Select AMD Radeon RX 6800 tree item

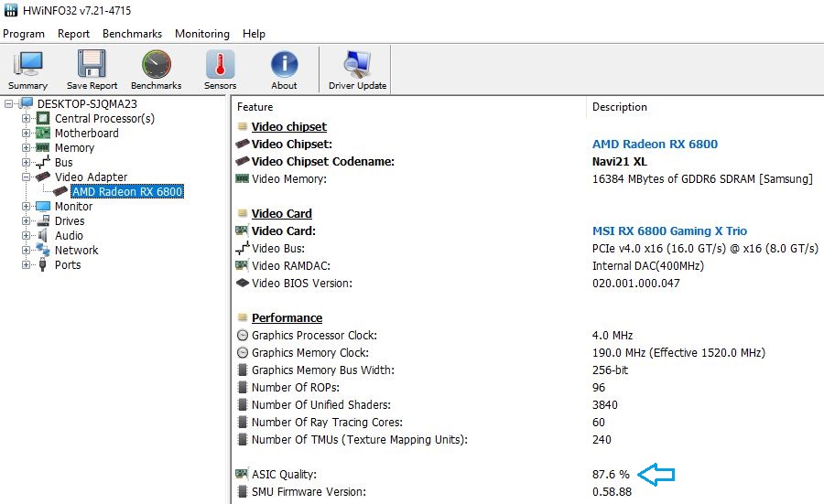(x=127, y=191)
